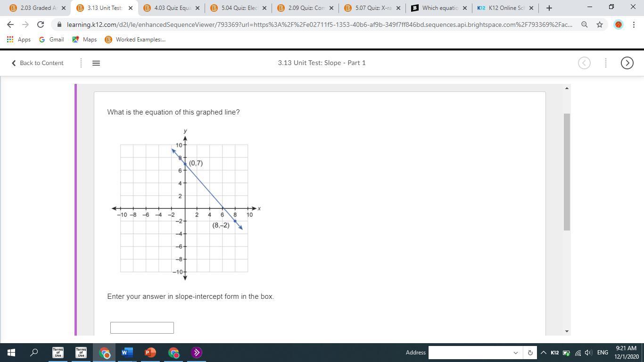The width and height of the screenshot is (644, 362).
Task: Switch to the K12 Online School tab
Action: tap(505, 8)
